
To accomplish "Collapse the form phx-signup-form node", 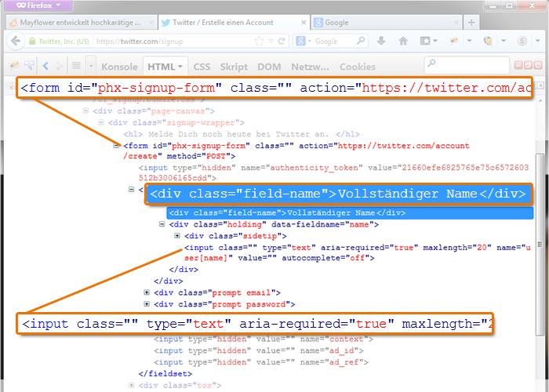I will click(116, 145).
